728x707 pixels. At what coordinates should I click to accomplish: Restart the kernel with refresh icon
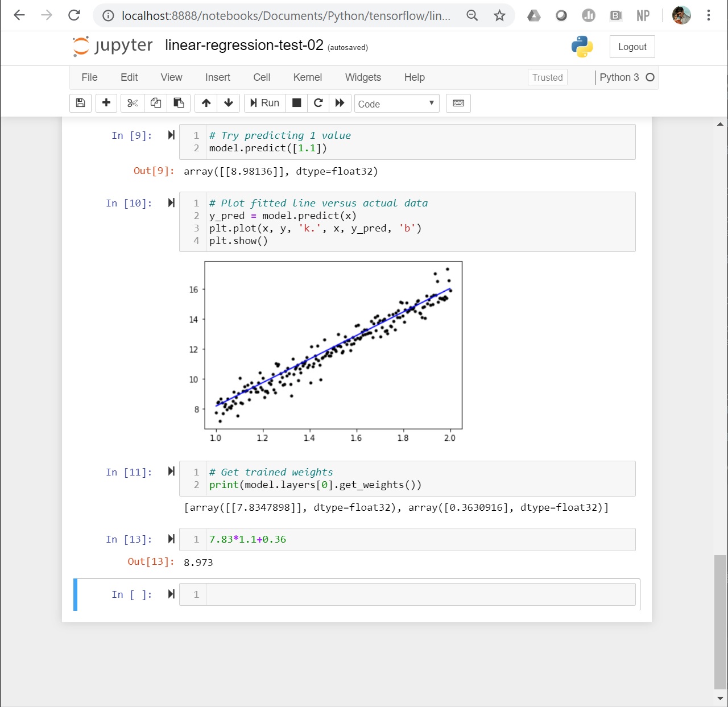tap(318, 103)
